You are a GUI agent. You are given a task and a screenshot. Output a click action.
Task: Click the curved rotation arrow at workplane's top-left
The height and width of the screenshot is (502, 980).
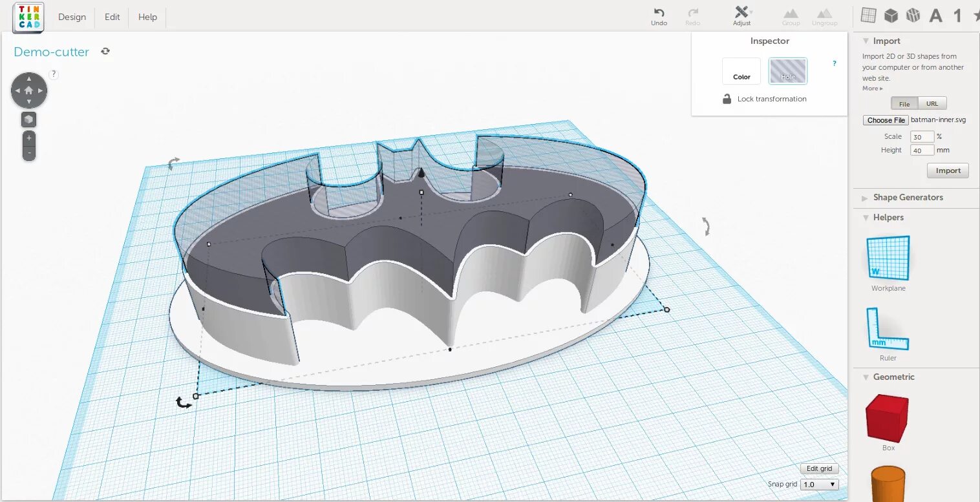click(173, 163)
